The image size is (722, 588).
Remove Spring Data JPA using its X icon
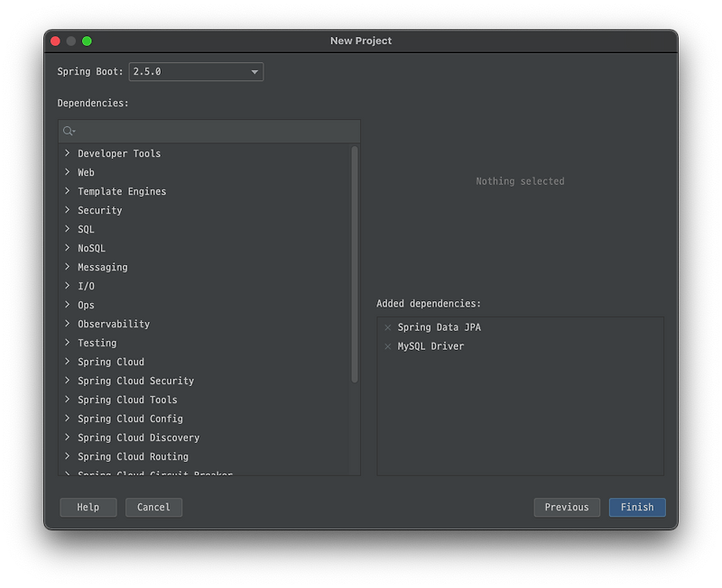[386, 327]
